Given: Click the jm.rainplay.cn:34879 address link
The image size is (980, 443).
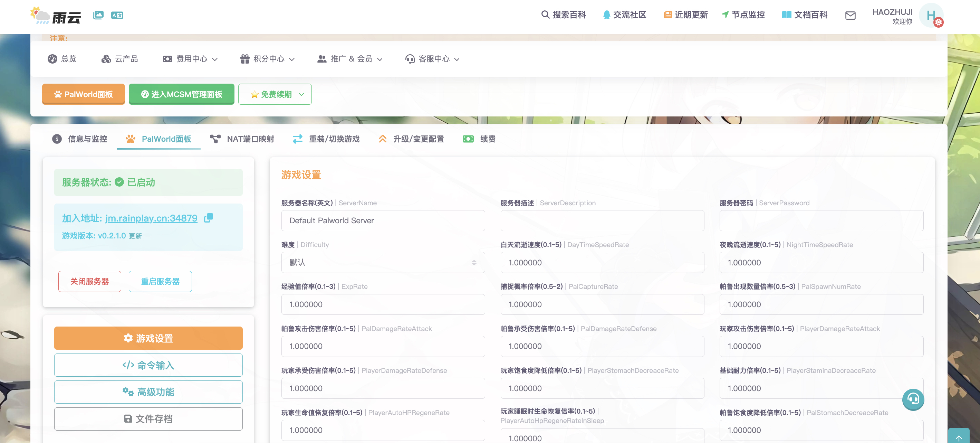Looking at the screenshot, I should click(x=151, y=218).
